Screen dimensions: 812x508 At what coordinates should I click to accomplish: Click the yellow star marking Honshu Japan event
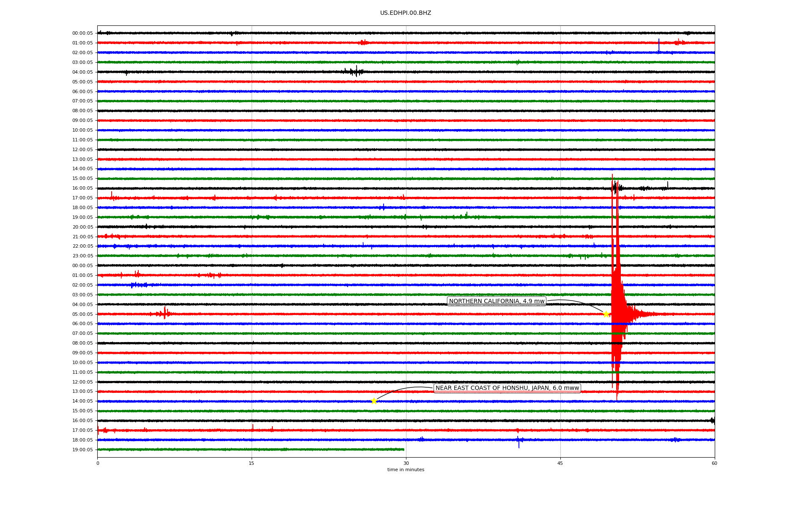[x=374, y=401]
